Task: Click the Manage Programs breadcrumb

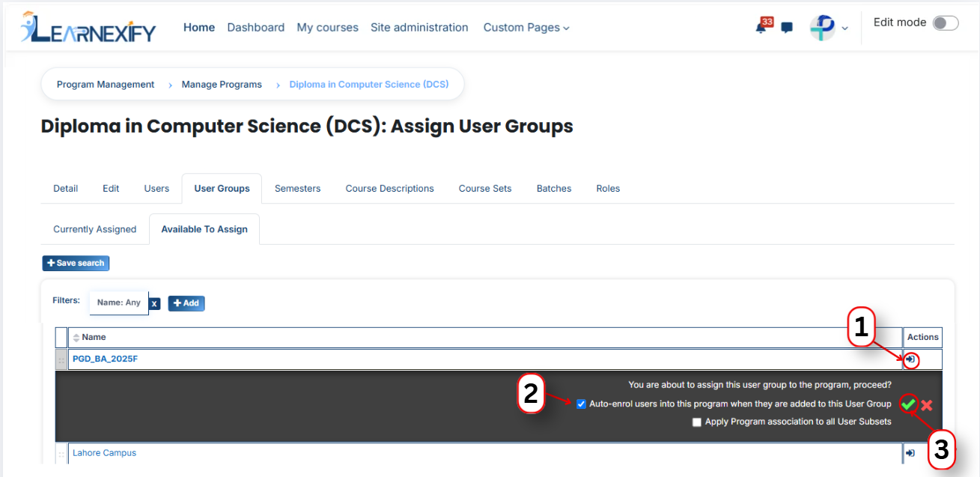Action: (222, 85)
